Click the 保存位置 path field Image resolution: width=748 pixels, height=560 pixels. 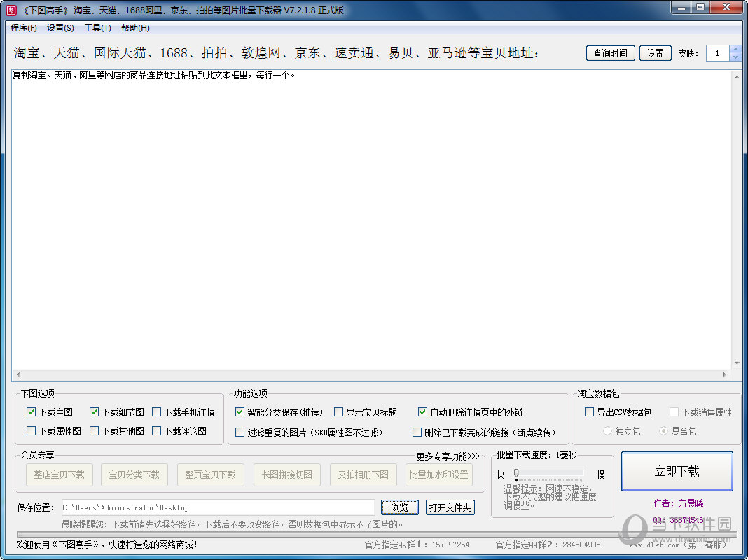click(218, 507)
